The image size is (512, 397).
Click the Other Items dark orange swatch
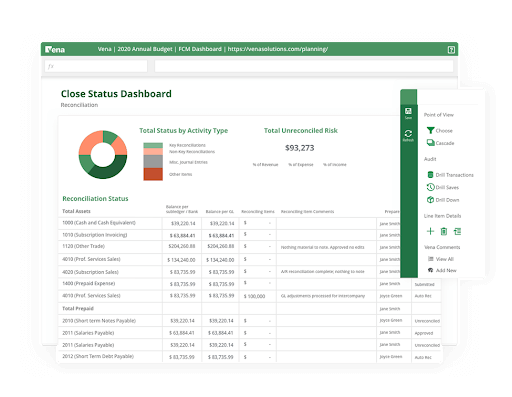click(153, 174)
